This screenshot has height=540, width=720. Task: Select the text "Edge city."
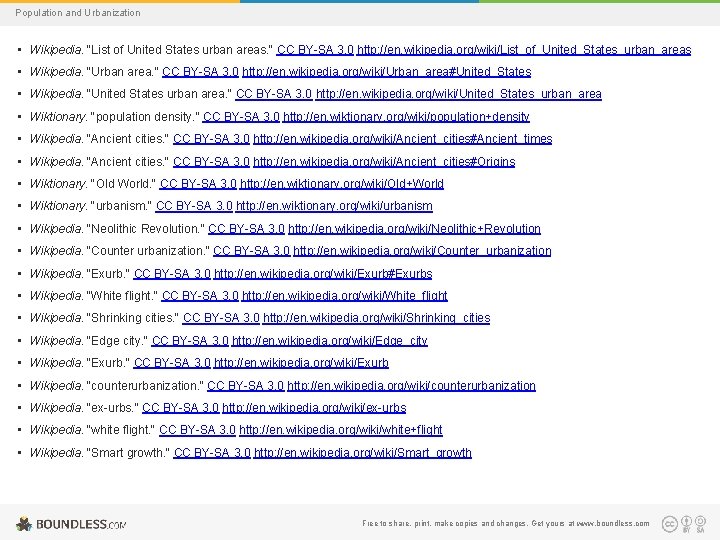[117, 341]
